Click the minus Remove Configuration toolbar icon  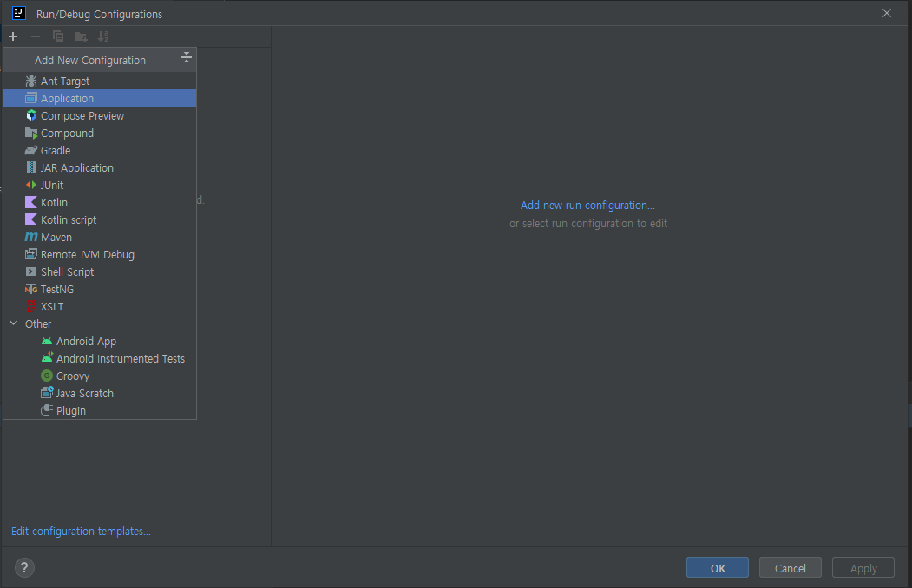tap(36, 36)
